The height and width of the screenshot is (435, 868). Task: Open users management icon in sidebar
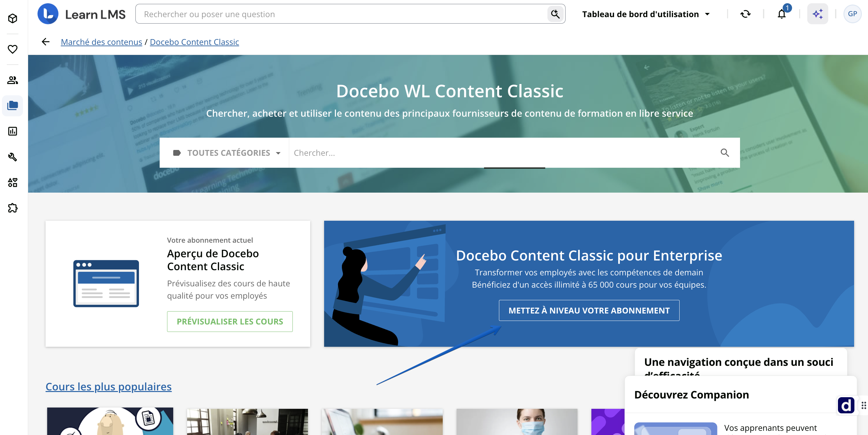[13, 80]
